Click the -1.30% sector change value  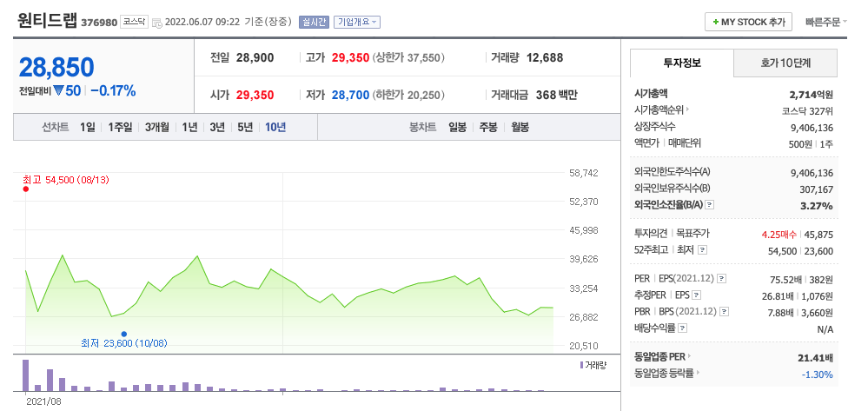click(817, 375)
